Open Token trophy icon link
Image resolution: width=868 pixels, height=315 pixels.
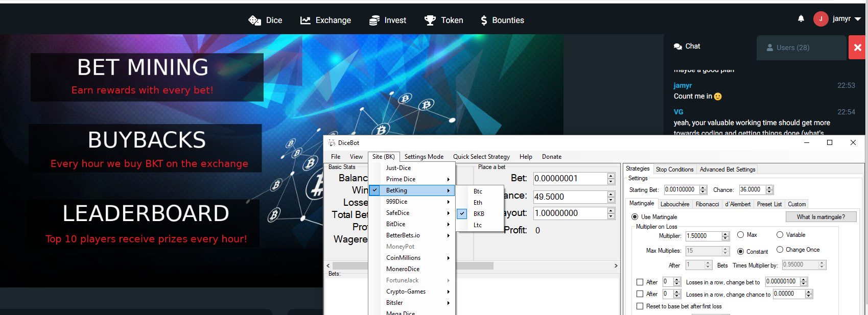point(430,20)
